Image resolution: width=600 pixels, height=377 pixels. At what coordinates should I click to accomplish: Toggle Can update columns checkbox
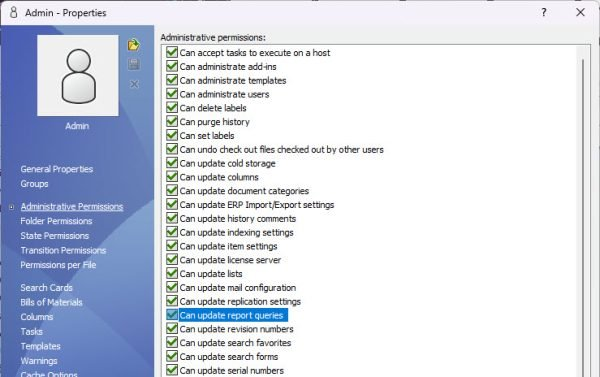(x=172, y=176)
